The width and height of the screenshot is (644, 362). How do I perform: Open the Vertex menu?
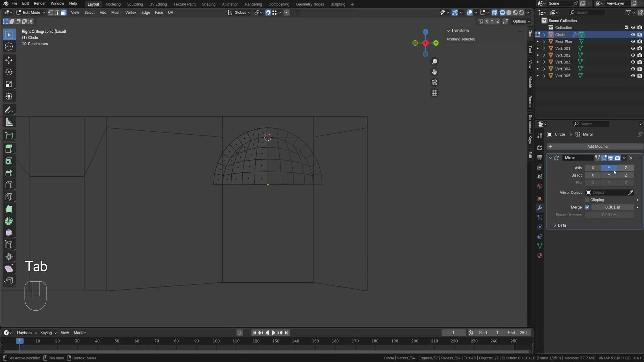point(131,13)
